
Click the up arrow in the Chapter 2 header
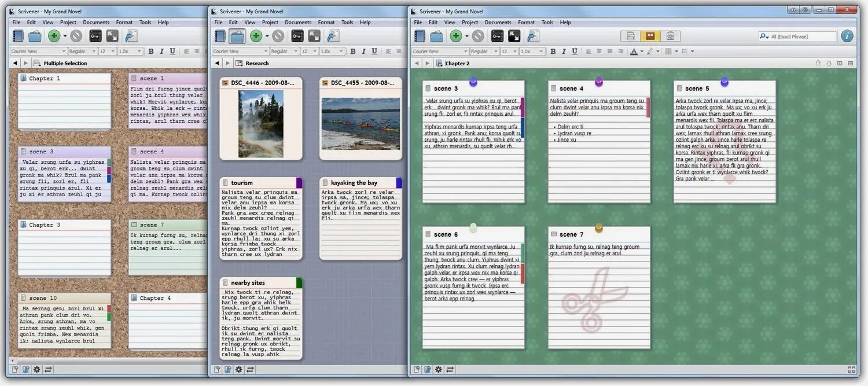(x=818, y=63)
